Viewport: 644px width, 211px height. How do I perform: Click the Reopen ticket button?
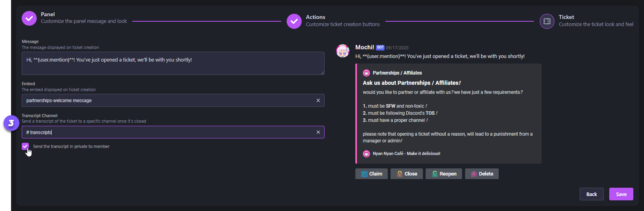444,174
